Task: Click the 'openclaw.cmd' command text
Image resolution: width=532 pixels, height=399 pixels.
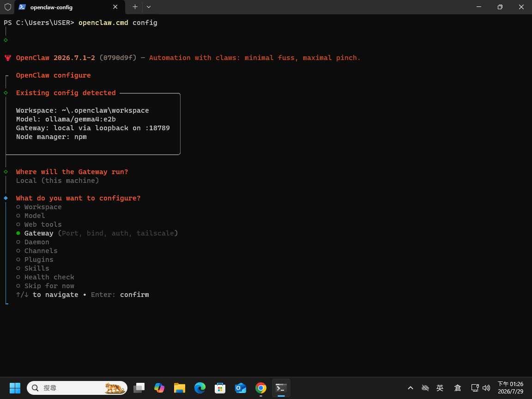Action: click(103, 23)
